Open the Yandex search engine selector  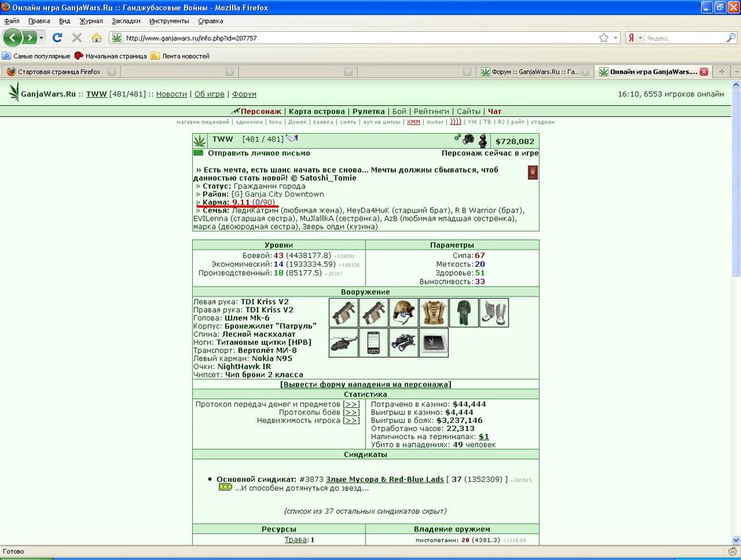click(633, 37)
